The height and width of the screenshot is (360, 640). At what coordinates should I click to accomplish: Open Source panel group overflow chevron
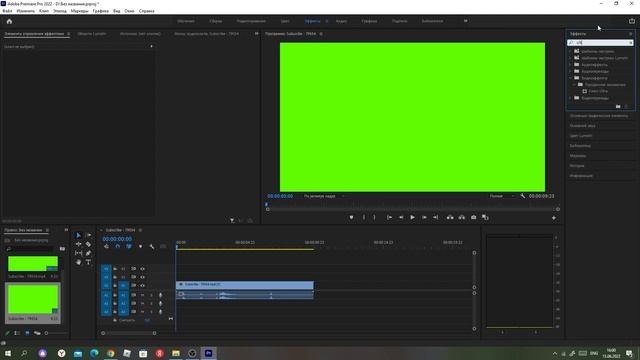[256, 34]
